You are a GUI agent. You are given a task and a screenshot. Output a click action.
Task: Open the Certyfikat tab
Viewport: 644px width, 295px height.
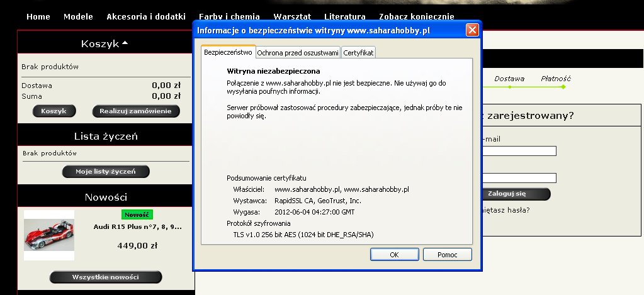click(358, 53)
